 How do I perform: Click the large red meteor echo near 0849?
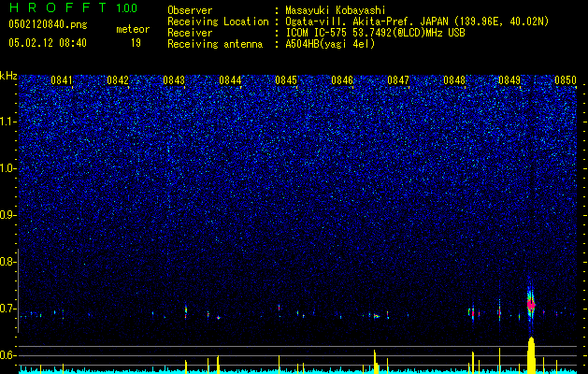click(x=531, y=305)
